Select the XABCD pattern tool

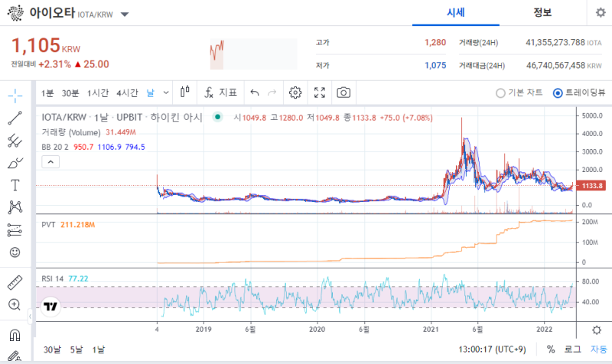pyautogui.click(x=15, y=207)
